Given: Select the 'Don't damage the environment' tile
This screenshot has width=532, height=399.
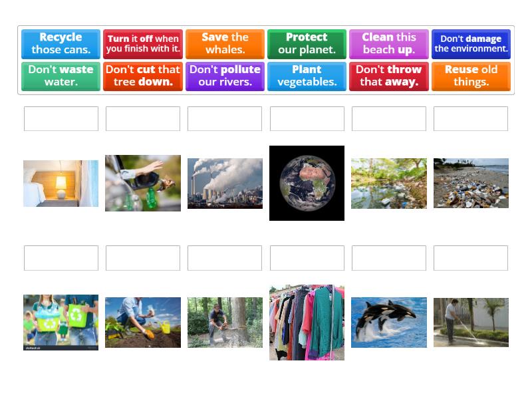Looking at the screenshot, I should (x=471, y=43).
